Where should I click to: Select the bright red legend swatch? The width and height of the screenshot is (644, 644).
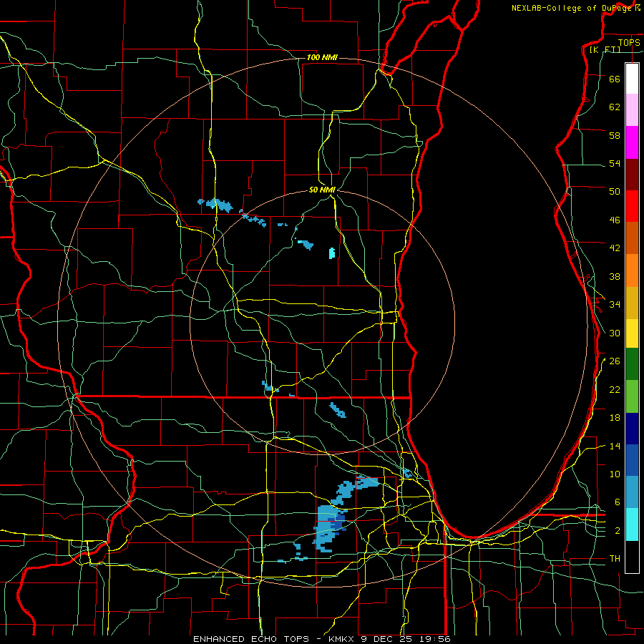pyautogui.click(x=632, y=206)
